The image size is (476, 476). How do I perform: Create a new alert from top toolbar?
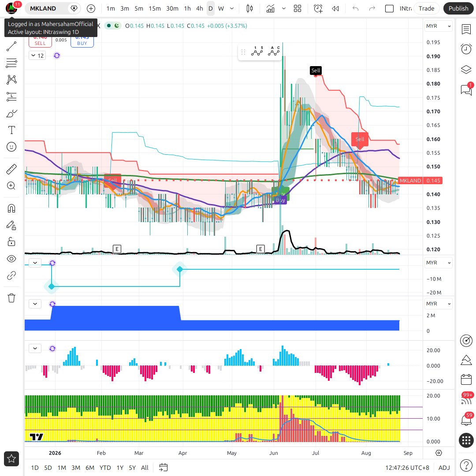click(x=318, y=8)
